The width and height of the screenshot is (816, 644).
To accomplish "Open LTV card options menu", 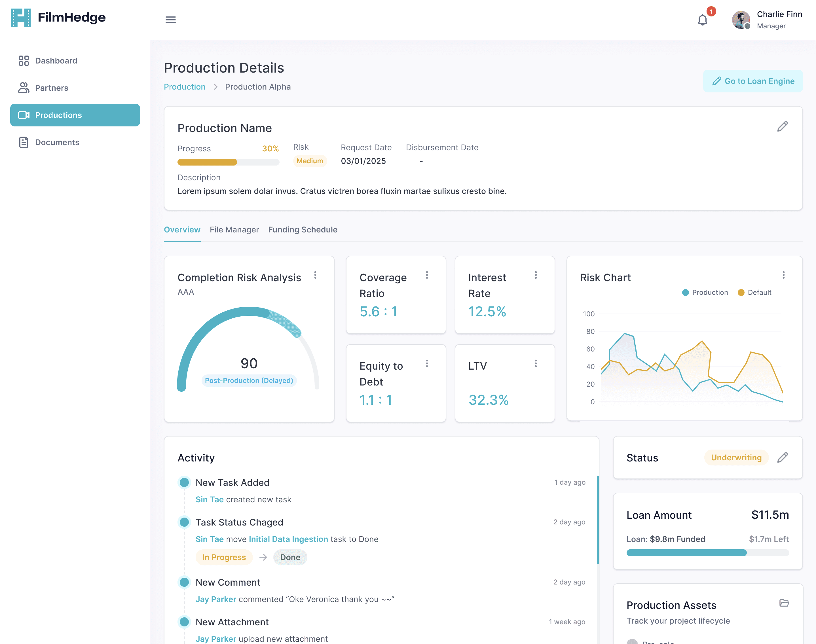I will pos(536,363).
